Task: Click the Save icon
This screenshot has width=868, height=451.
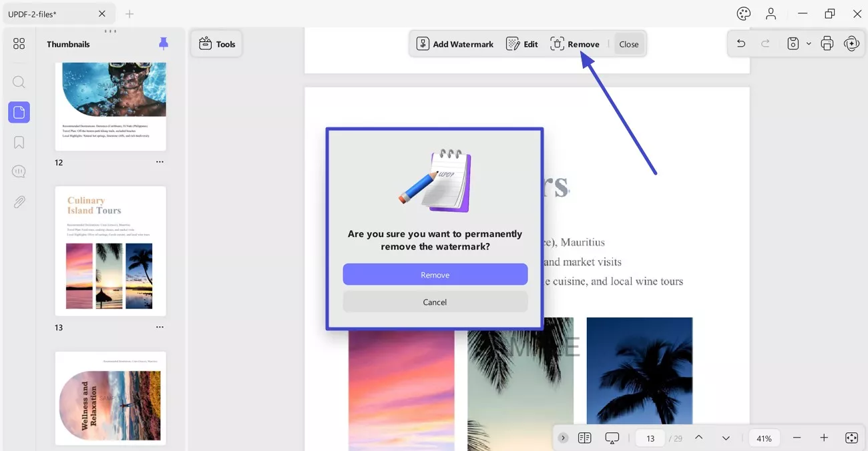Action: tap(793, 44)
